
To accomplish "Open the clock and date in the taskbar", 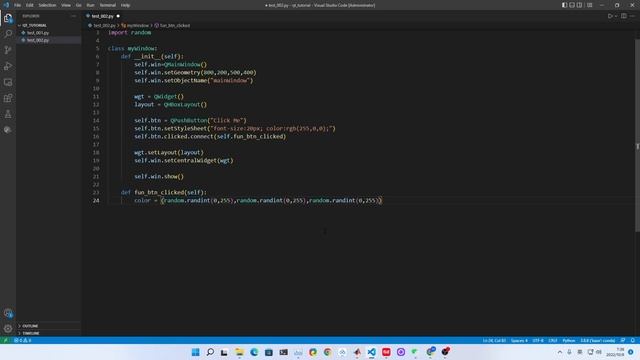I will coord(616,352).
